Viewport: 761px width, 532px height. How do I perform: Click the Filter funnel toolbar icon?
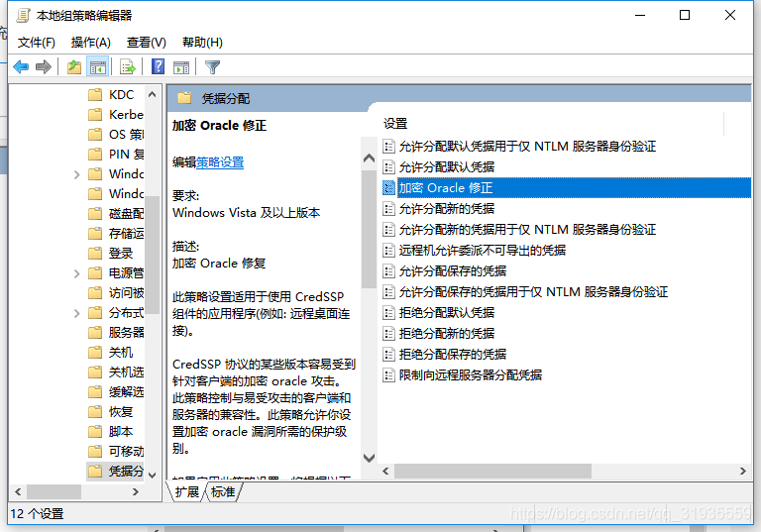(213, 67)
